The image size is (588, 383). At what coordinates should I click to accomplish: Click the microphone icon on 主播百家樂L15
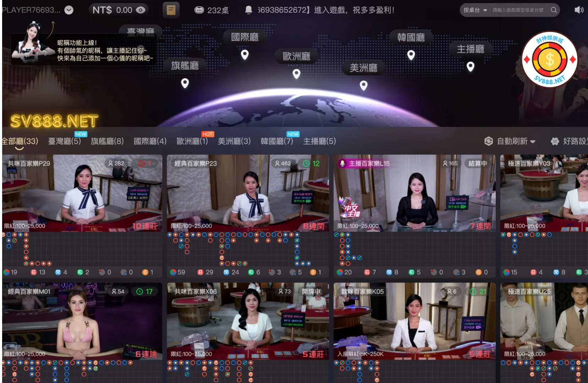click(x=342, y=163)
